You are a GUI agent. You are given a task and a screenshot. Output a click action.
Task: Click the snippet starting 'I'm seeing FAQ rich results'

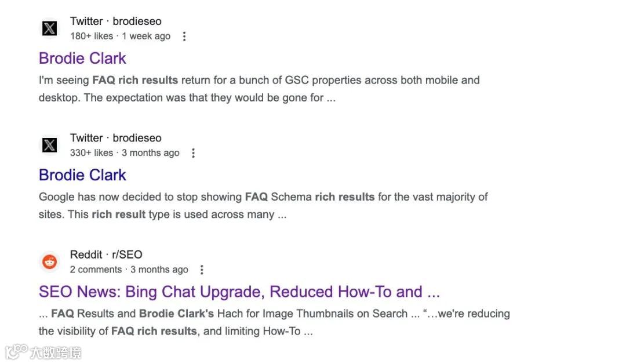pyautogui.click(x=259, y=89)
